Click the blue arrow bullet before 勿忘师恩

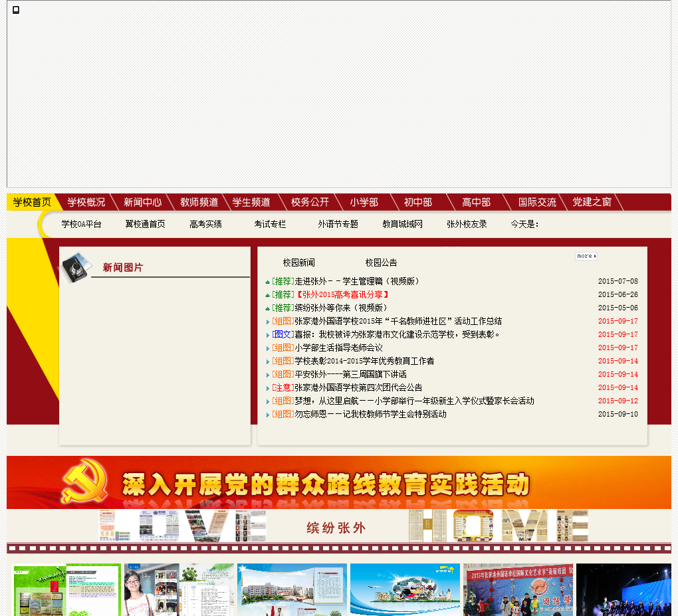tap(268, 415)
